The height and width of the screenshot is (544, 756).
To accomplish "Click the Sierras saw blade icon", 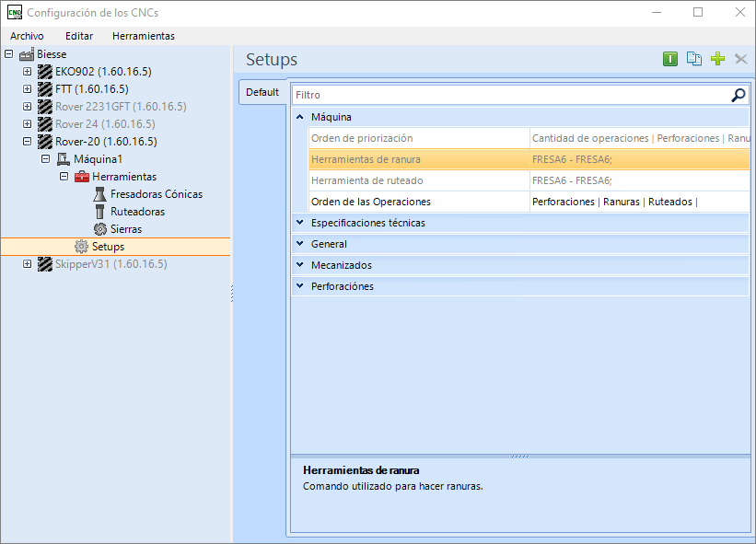I will point(99,229).
